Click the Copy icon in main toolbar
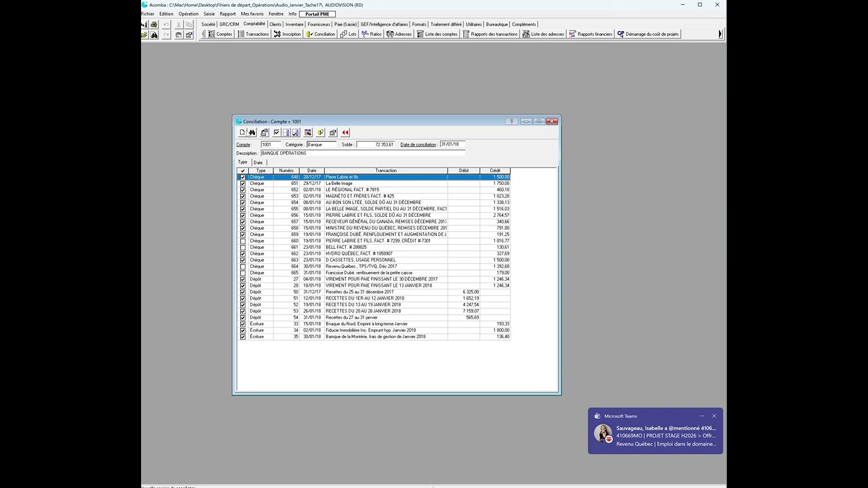The width and height of the screenshot is (868, 488). pos(189,24)
